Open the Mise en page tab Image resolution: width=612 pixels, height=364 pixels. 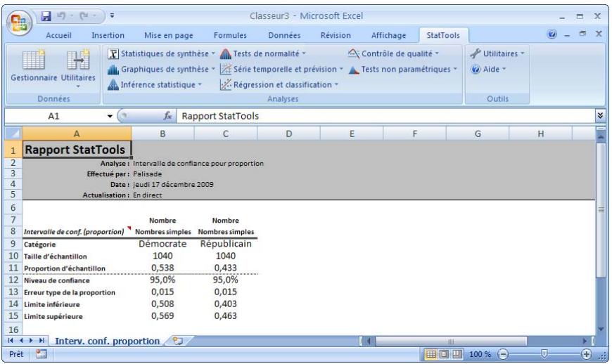(x=169, y=35)
